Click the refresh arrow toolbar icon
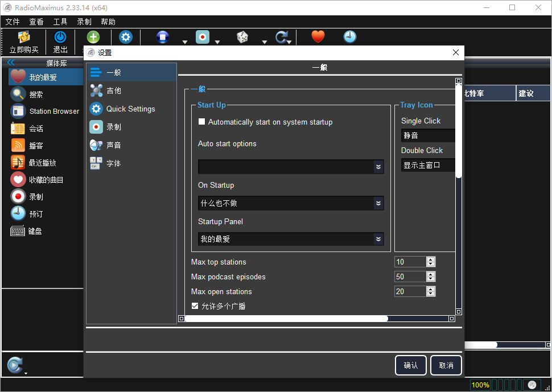The height and width of the screenshot is (392, 552). 281,37
